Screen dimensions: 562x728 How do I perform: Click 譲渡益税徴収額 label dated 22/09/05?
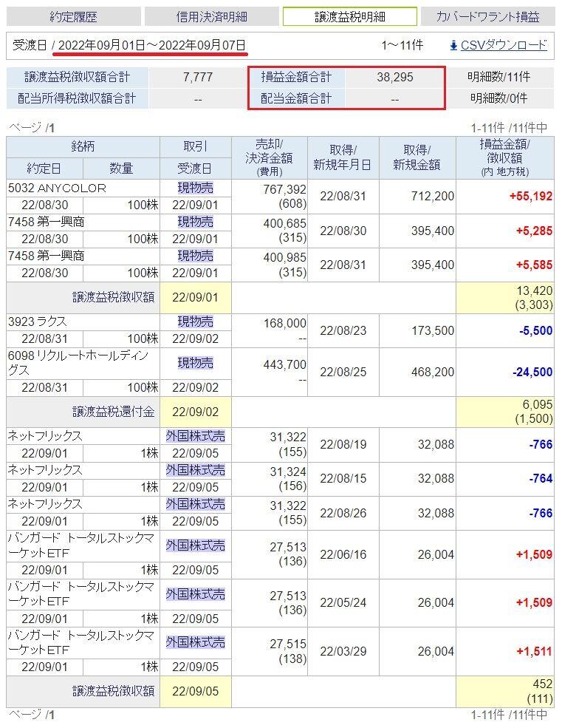click(113, 691)
